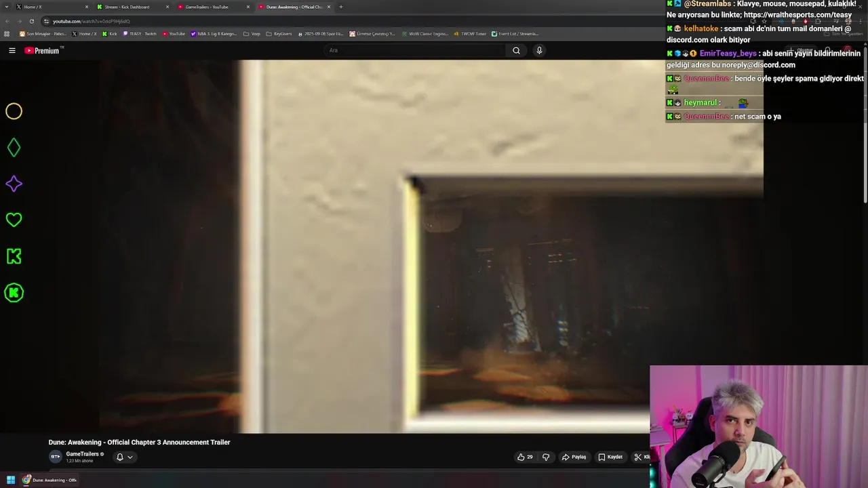868x488 pixels.
Task: Go to YouTube Premium home logo
Action: (43, 50)
